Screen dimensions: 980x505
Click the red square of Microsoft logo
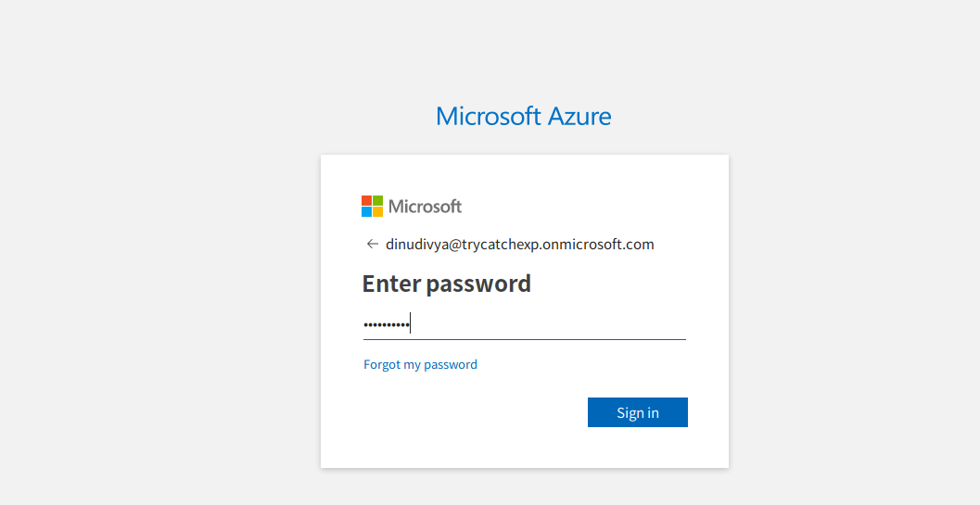[x=366, y=201]
